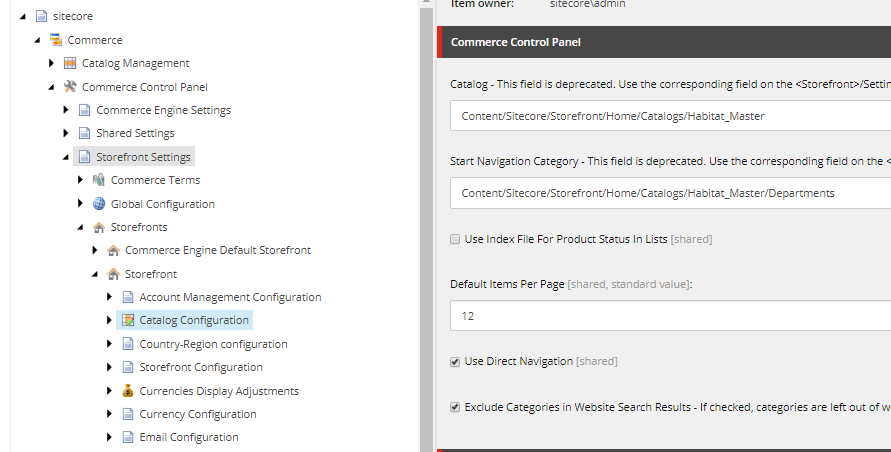Click the Commerce Terms books icon
This screenshot has height=452, width=891.
click(x=99, y=180)
